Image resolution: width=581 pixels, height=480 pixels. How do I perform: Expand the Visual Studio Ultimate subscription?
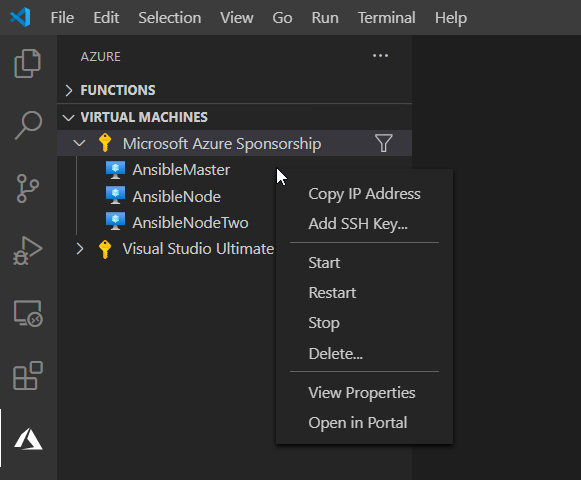[x=80, y=249]
